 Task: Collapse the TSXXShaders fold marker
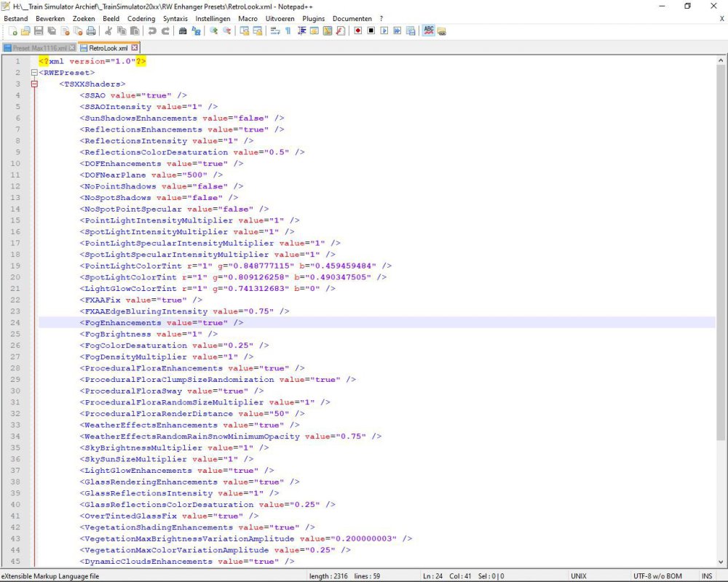click(34, 84)
